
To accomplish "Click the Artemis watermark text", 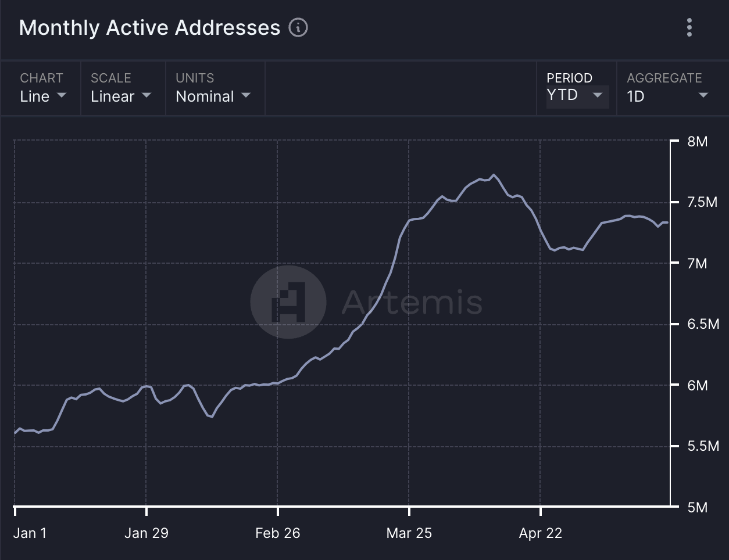I will click(412, 301).
